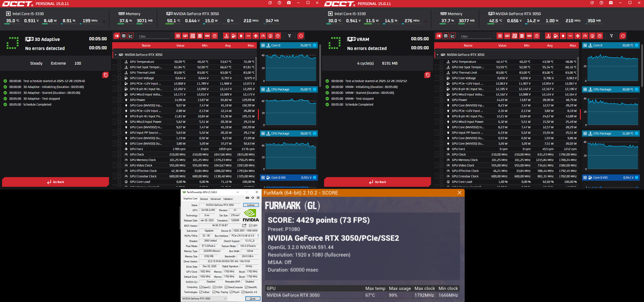Show fan sensors in VRAM OCCT window

(x=578, y=36)
